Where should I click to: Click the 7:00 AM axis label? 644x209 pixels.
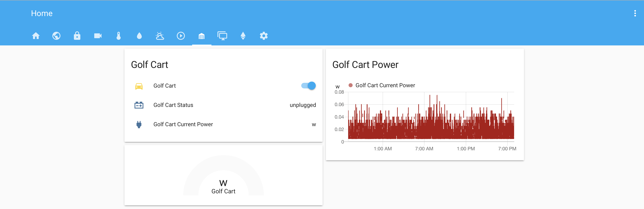click(x=424, y=149)
